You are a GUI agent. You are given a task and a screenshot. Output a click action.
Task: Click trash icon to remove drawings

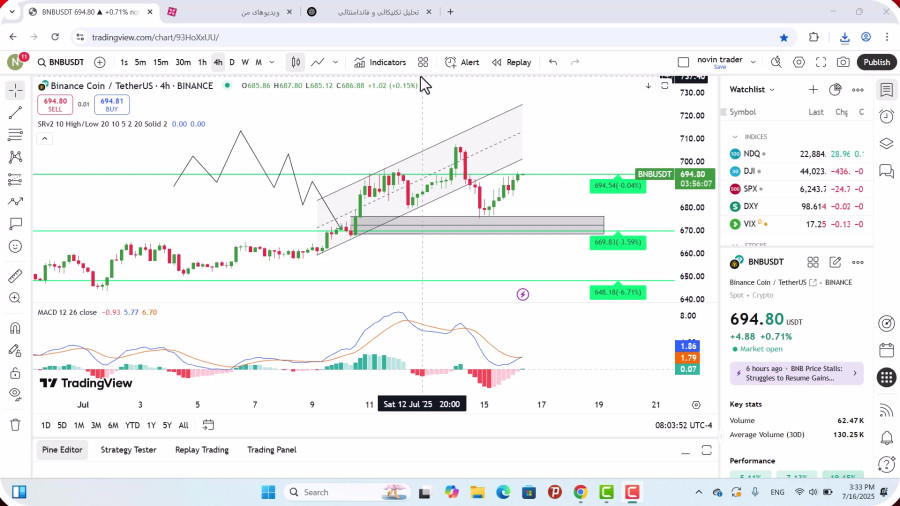point(15,425)
